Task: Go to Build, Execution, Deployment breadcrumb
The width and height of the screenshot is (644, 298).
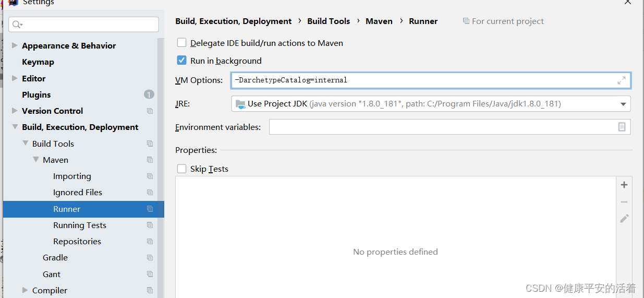Action: click(x=234, y=21)
